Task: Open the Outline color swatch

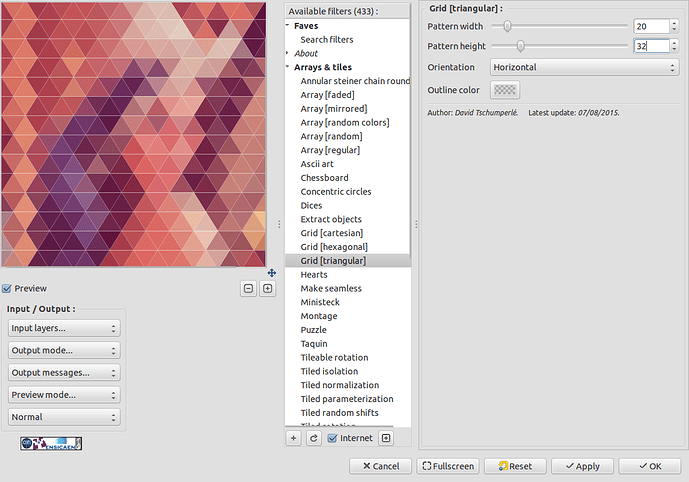Action: 506,90
